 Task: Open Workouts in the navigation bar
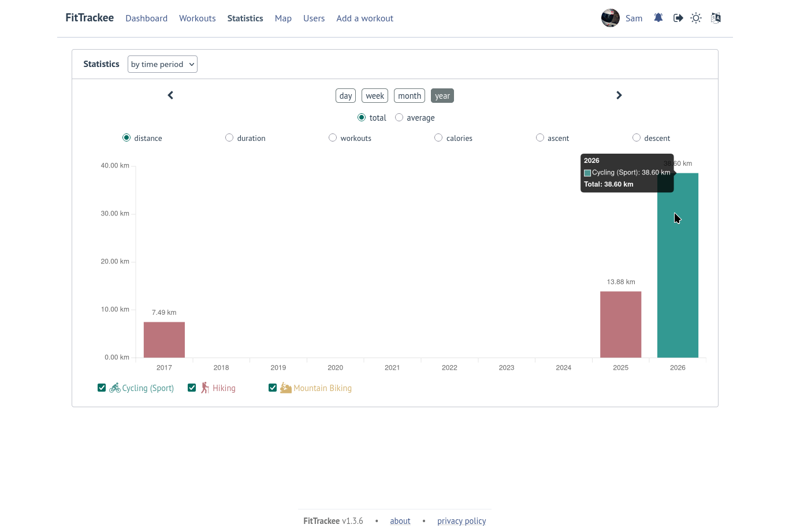(198, 18)
